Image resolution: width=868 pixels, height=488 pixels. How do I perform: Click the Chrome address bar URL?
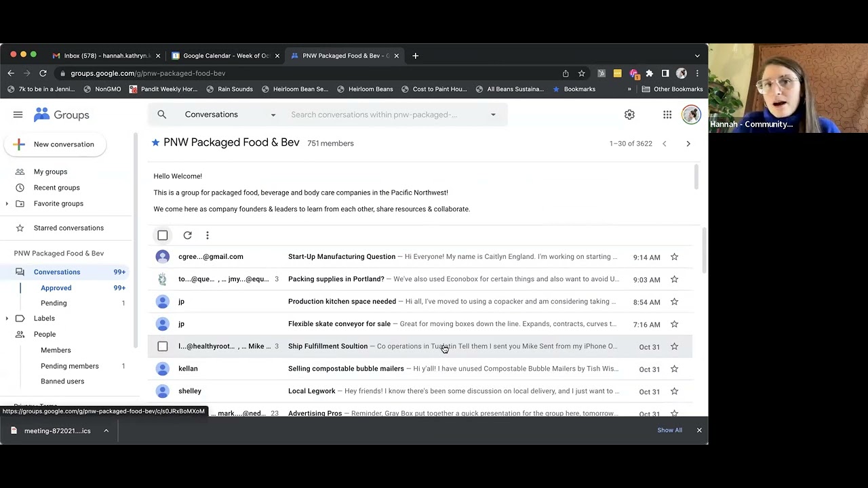point(148,73)
